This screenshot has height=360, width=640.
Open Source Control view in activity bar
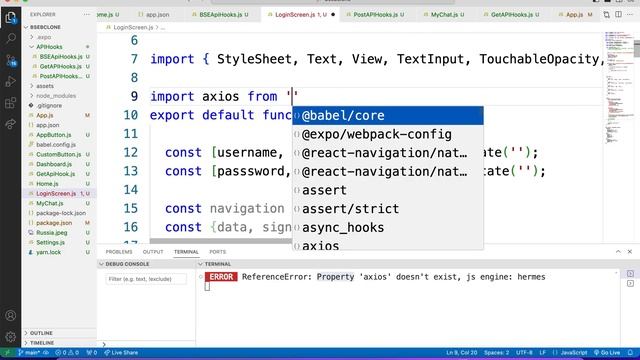(11, 60)
